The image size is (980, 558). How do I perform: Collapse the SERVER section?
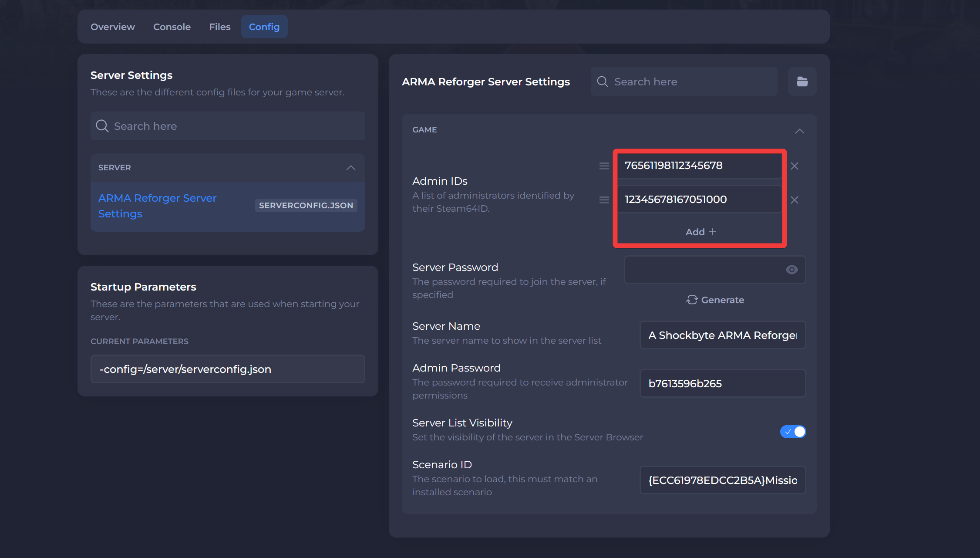tap(350, 168)
